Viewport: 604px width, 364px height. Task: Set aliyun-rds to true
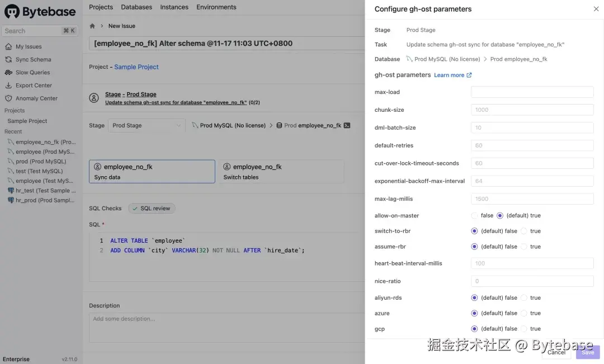[524, 298]
